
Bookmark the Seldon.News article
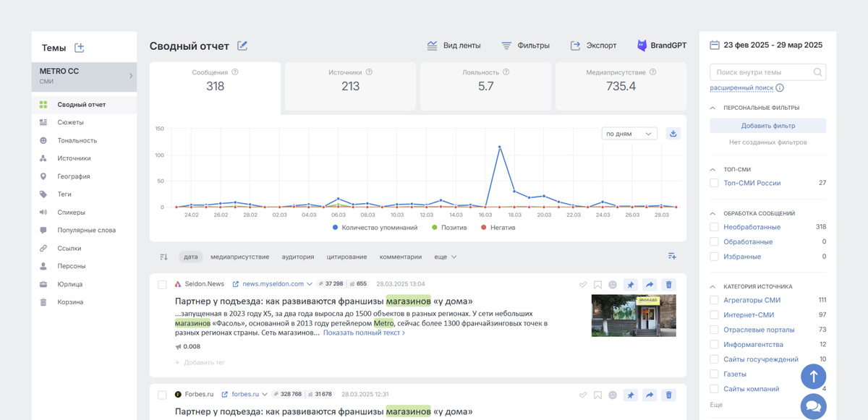pyautogui.click(x=597, y=284)
